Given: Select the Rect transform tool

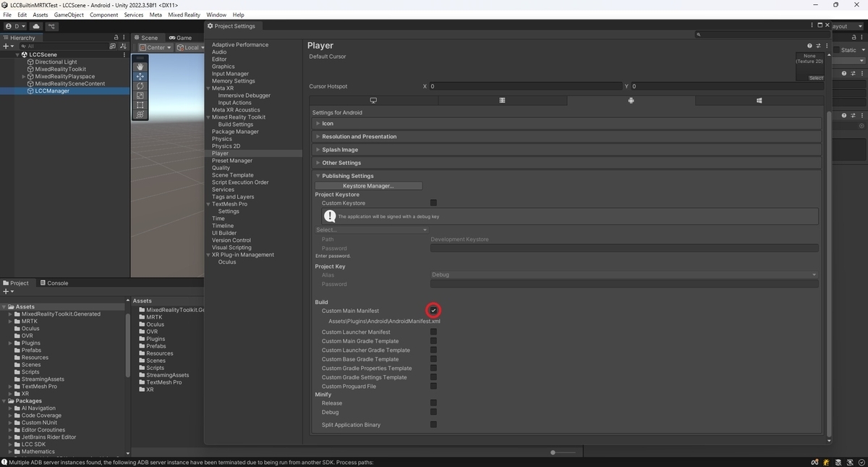Looking at the screenshot, I should pyautogui.click(x=140, y=105).
